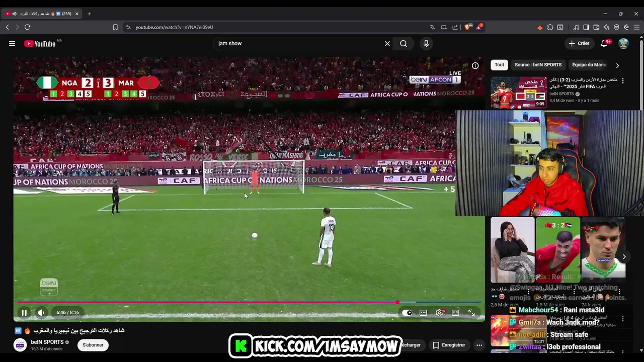This screenshot has height=362, width=644.
Task: Pause the video playback
Action: click(24, 313)
